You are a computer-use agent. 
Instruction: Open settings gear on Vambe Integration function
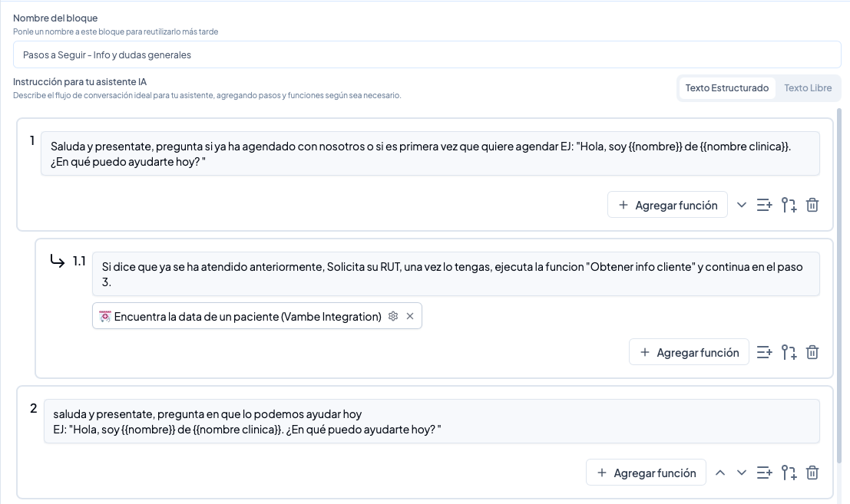click(x=393, y=316)
